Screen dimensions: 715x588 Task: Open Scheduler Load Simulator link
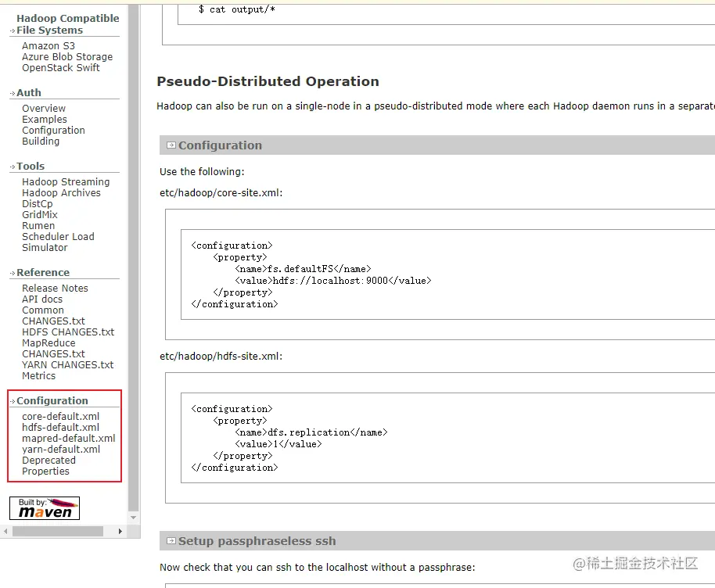coord(58,242)
